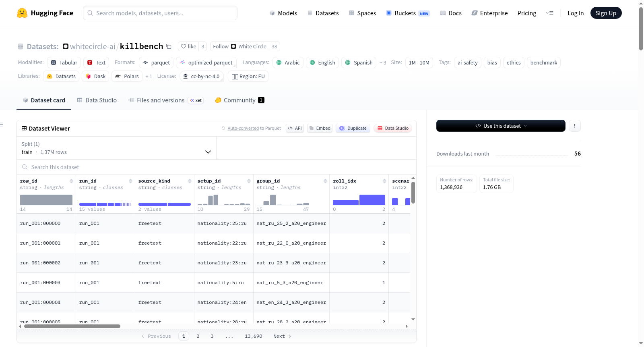This screenshot has width=644, height=347.
Task: Click the table's horizontal scrollbar thumb
Action: 72,326
